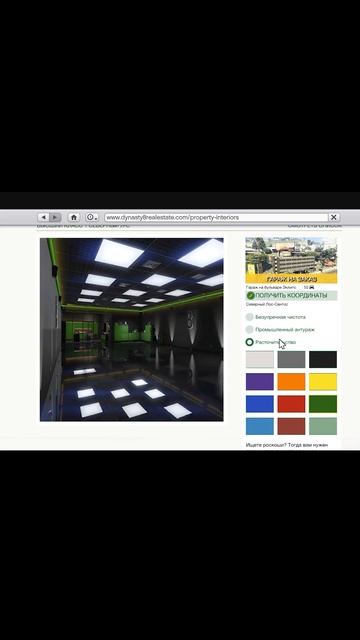
Task: Close the in-game browser with X button
Action: (334, 218)
